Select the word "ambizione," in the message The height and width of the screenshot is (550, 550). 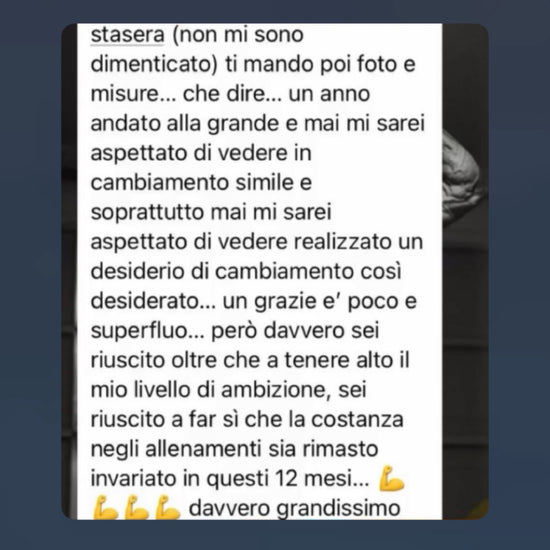(x=276, y=390)
